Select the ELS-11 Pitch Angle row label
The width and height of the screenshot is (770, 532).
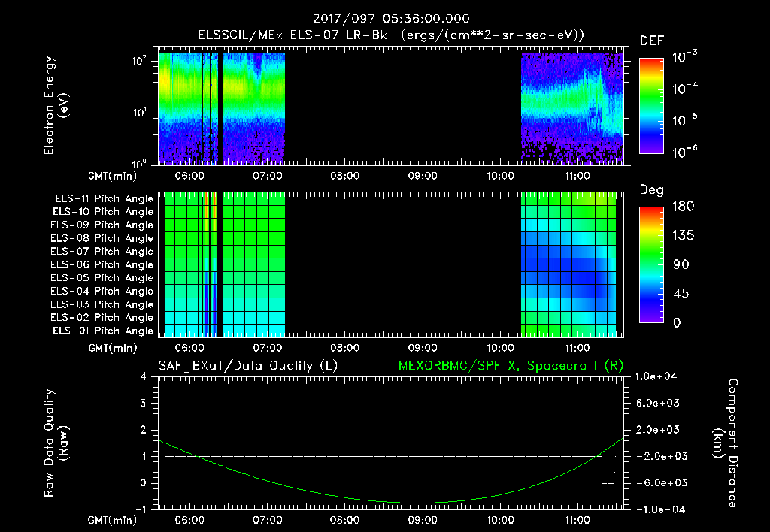point(104,199)
